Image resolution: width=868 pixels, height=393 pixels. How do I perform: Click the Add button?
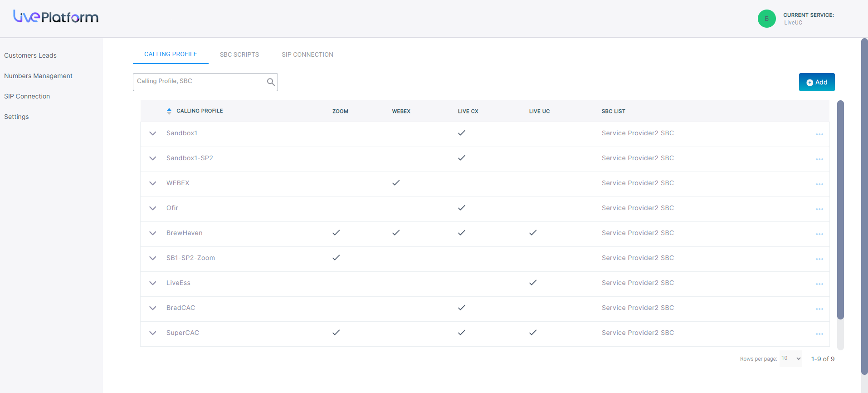click(x=816, y=82)
